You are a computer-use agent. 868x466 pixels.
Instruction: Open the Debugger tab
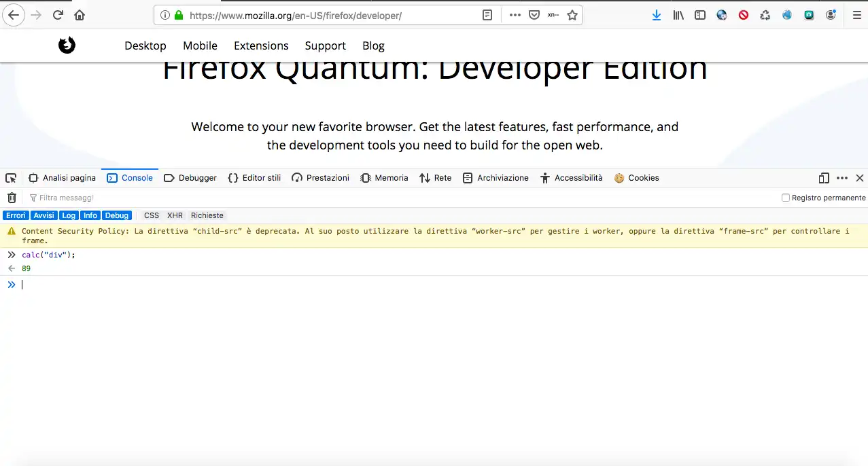tap(190, 178)
